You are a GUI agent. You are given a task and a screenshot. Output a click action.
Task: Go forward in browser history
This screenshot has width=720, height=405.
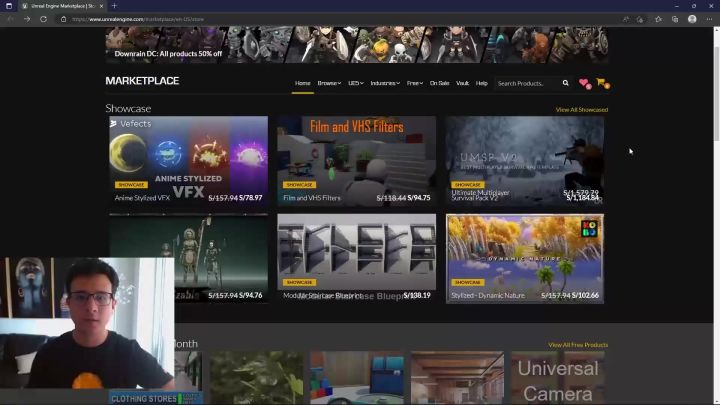click(27, 19)
